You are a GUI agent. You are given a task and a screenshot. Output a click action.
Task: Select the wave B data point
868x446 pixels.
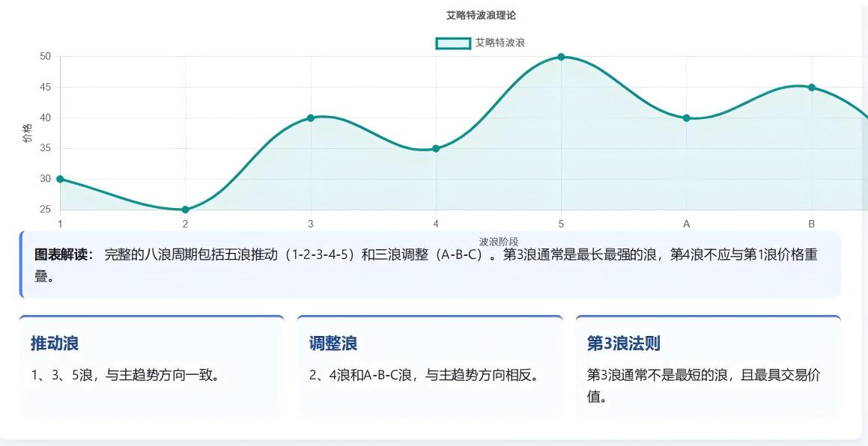[812, 86]
